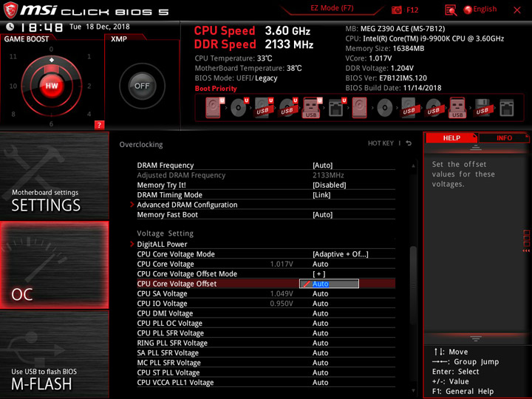Select CPU Core Voltage Auto value

click(320, 264)
